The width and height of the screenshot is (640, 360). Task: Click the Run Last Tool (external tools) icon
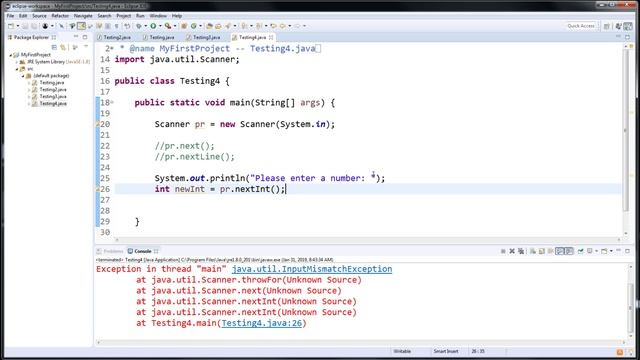coord(168,26)
